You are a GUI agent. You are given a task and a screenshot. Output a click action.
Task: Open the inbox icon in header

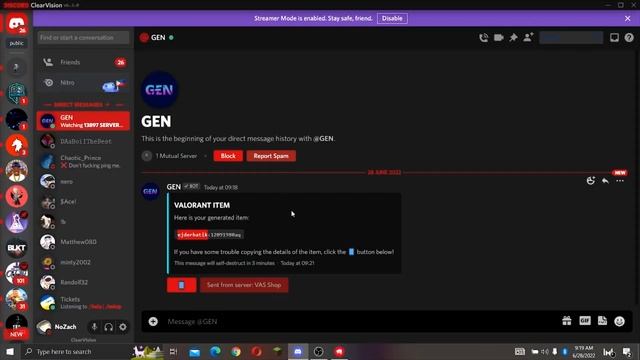614,38
